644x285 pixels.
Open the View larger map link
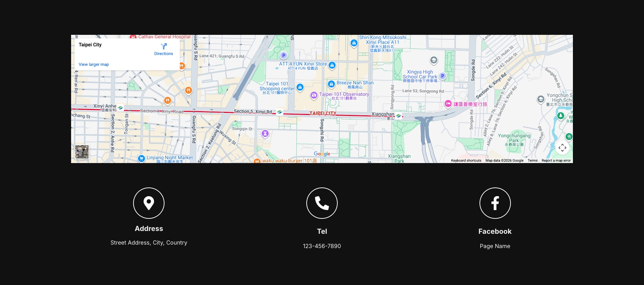click(x=94, y=64)
